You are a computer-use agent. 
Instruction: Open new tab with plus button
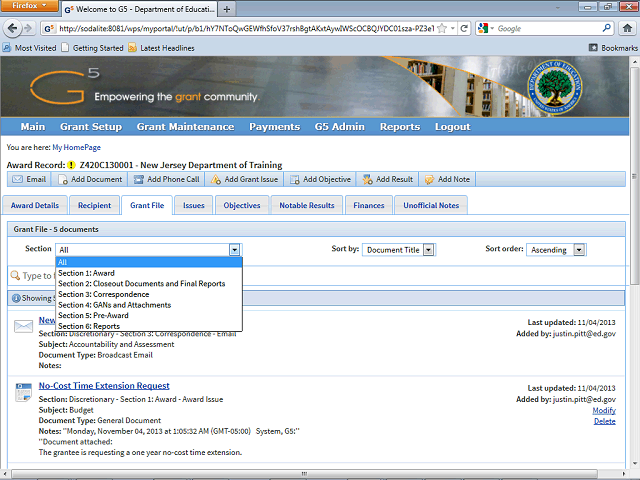(227, 9)
